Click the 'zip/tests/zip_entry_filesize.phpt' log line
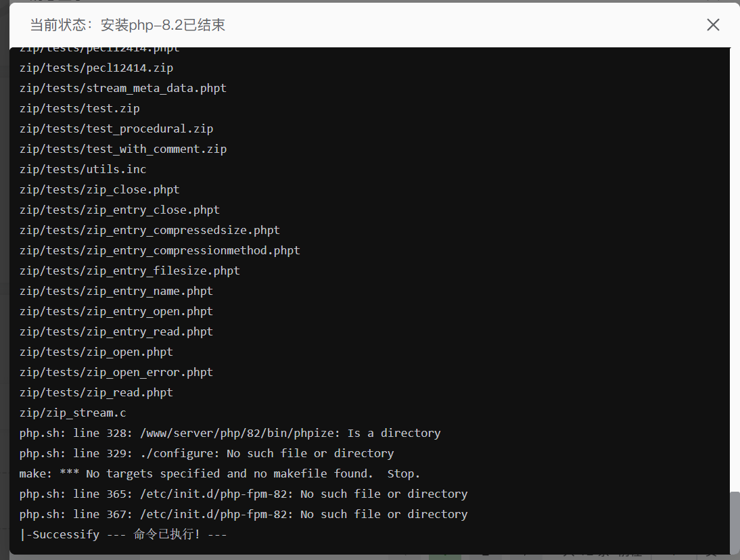 coord(130,271)
